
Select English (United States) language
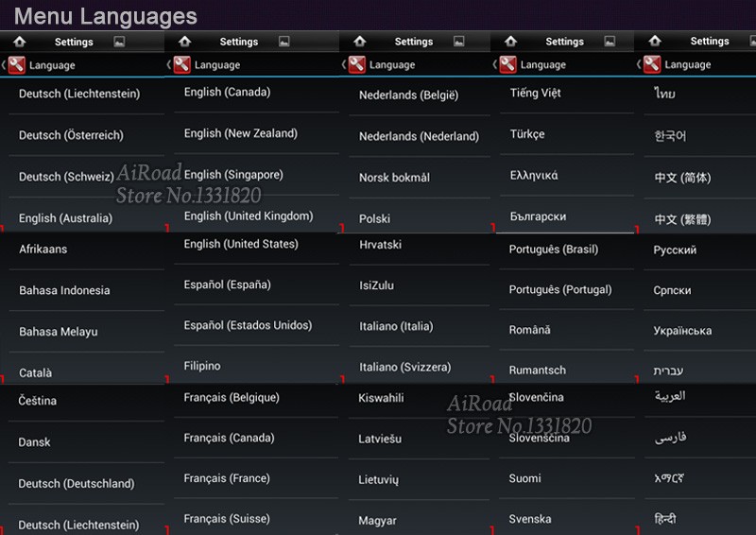241,244
